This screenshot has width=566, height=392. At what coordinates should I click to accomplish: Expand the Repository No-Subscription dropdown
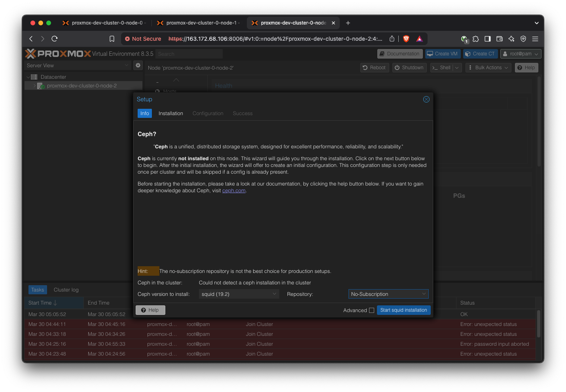point(388,294)
